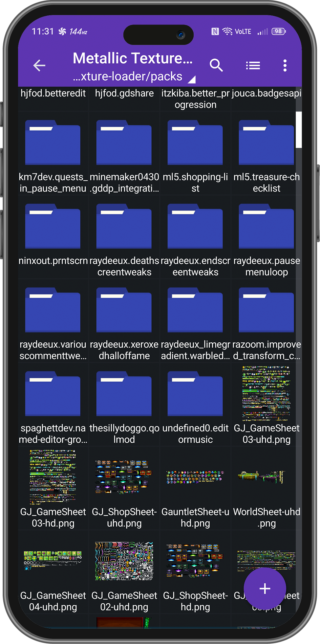Open GJ_GameSheet04-uhd.png thumbnail
This screenshot has width=320, height=644.
click(x=53, y=560)
